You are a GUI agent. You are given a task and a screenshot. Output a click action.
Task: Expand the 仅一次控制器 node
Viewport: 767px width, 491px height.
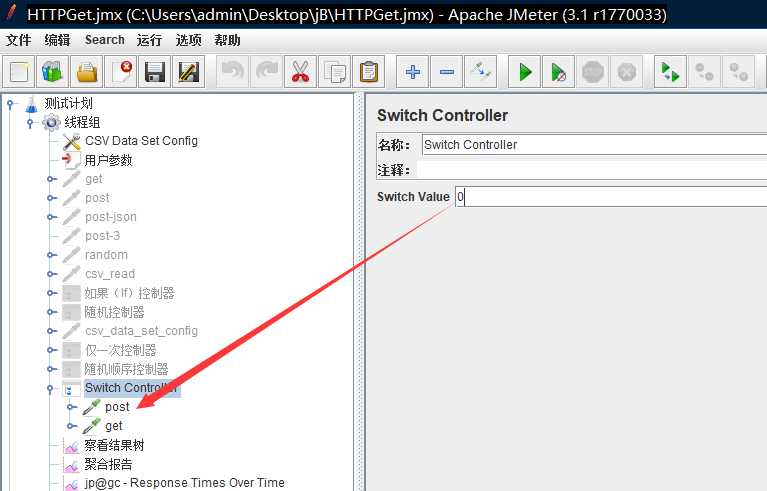(x=52, y=350)
